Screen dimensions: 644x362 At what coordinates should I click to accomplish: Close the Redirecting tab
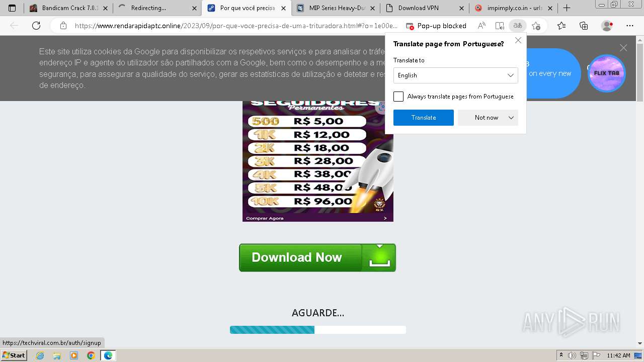click(195, 8)
